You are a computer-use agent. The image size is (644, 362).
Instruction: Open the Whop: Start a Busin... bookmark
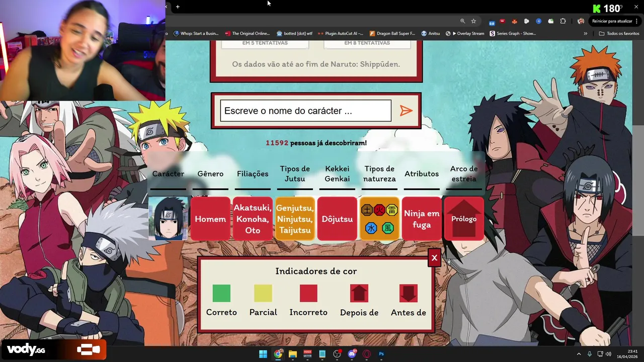(x=196, y=34)
